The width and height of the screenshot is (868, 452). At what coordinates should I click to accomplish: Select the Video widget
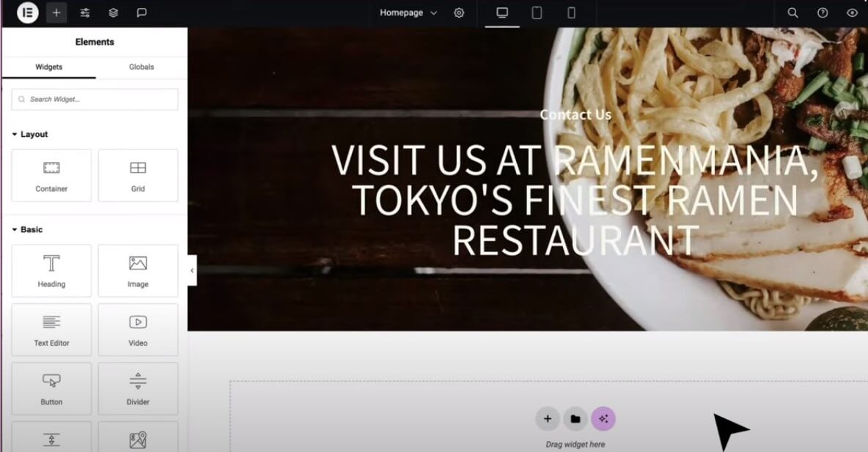pyautogui.click(x=138, y=330)
